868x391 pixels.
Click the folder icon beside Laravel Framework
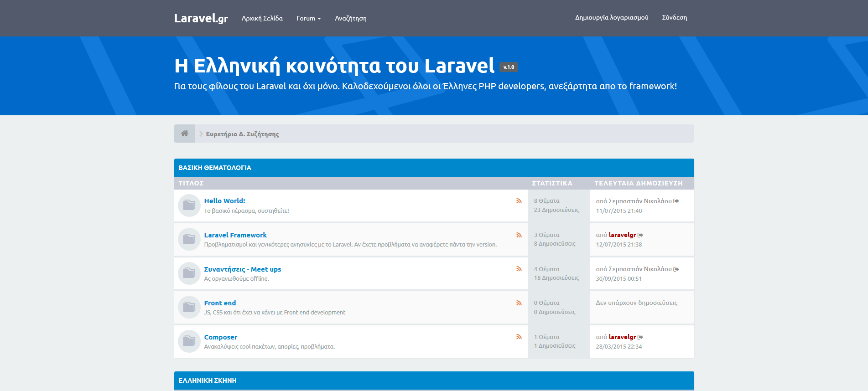[189, 239]
